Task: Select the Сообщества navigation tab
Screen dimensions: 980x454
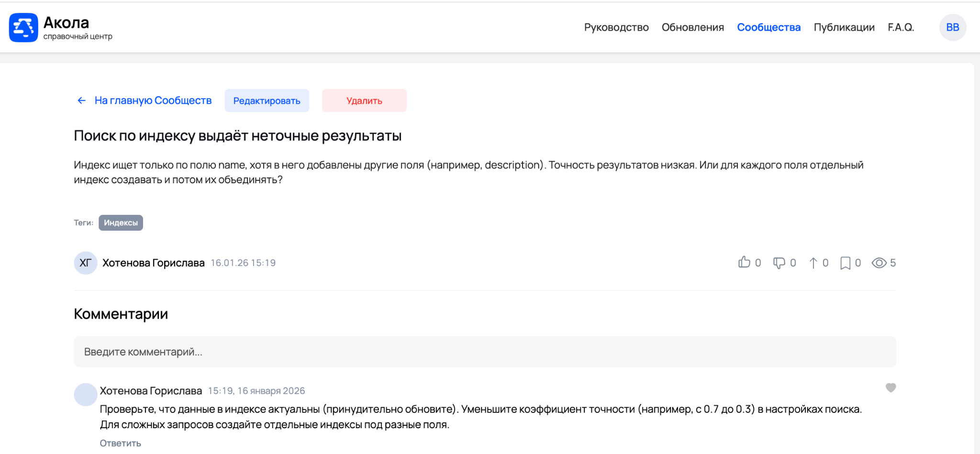Action: pos(768,27)
